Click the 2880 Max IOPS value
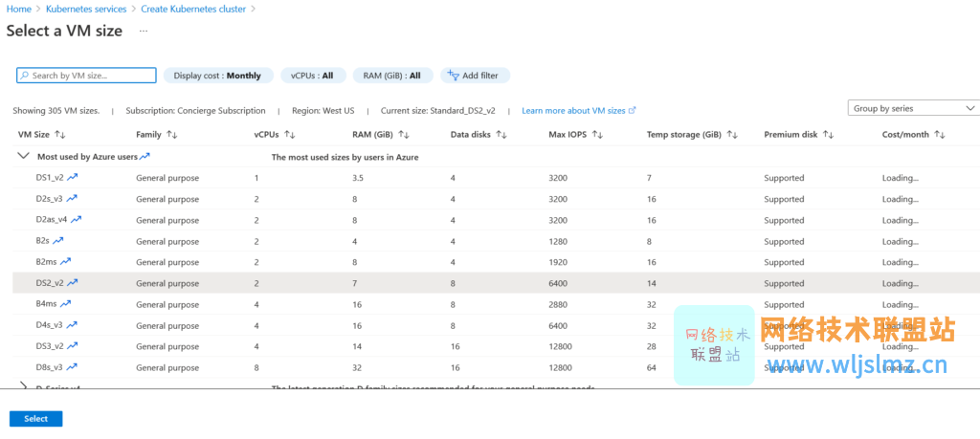Screen dimensions: 980x439 558,305
